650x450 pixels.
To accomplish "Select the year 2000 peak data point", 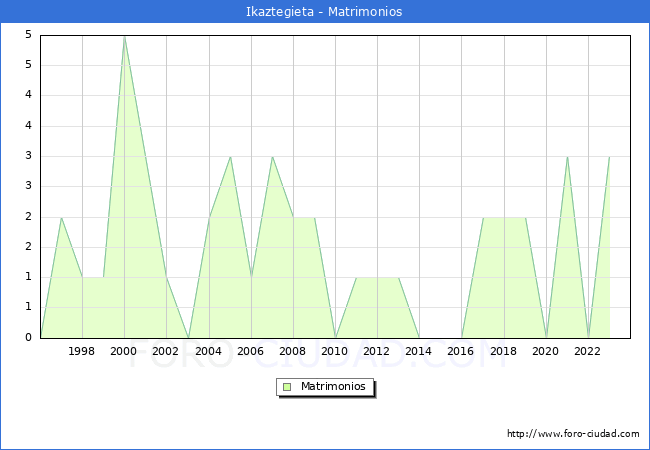I will (124, 36).
